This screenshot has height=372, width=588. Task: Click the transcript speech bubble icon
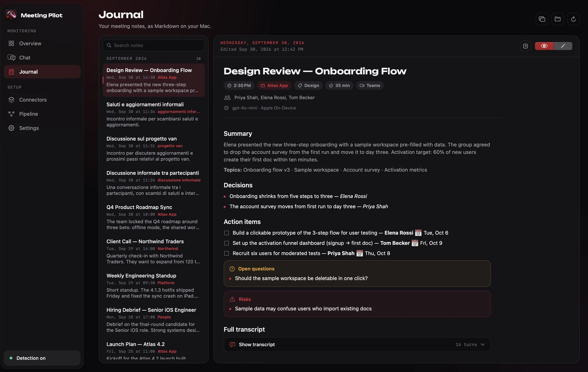(232, 344)
